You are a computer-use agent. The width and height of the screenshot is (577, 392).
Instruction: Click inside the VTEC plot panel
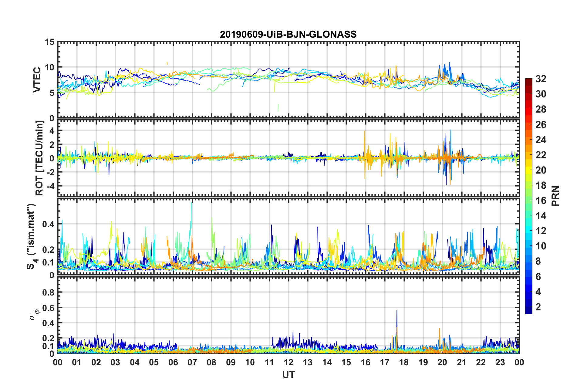288,80
